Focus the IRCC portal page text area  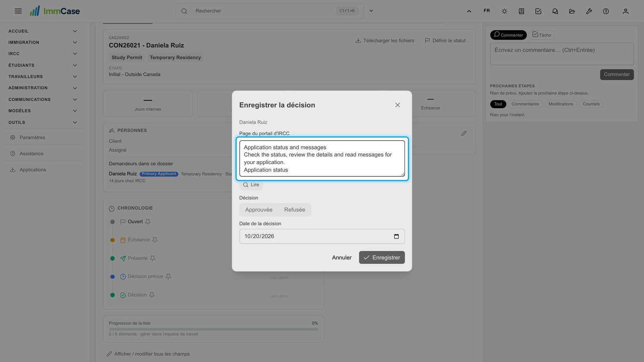coord(322,158)
